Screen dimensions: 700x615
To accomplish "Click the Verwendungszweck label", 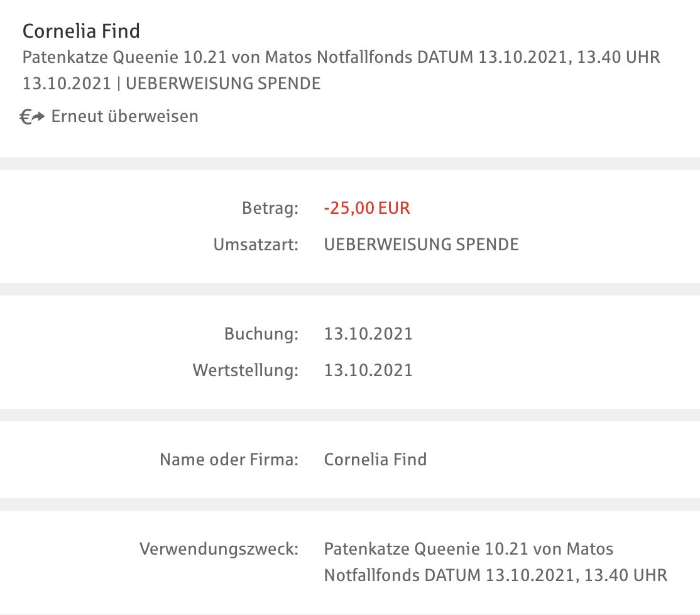I will pyautogui.click(x=219, y=549).
